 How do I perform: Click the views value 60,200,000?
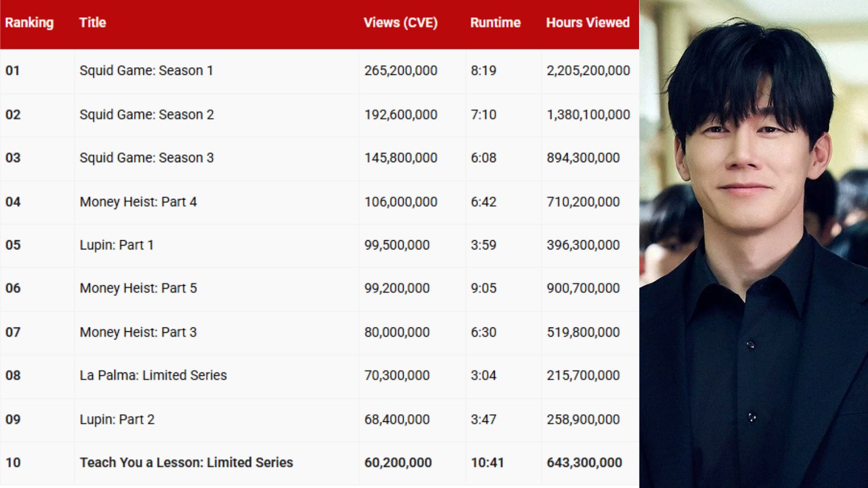click(398, 463)
